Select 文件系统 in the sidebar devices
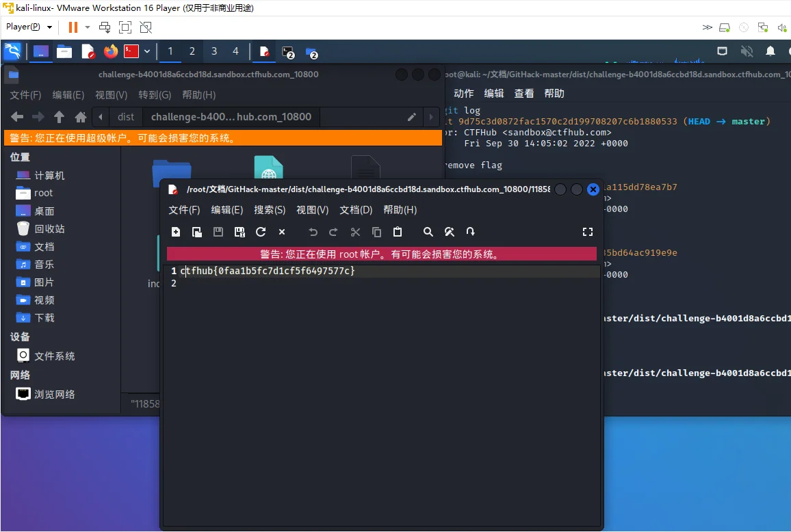Viewport: 791px width, 532px height. 55,356
